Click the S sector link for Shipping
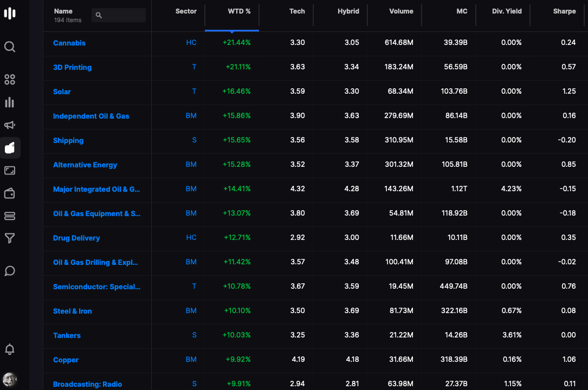This screenshot has width=588, height=390. 194,140
